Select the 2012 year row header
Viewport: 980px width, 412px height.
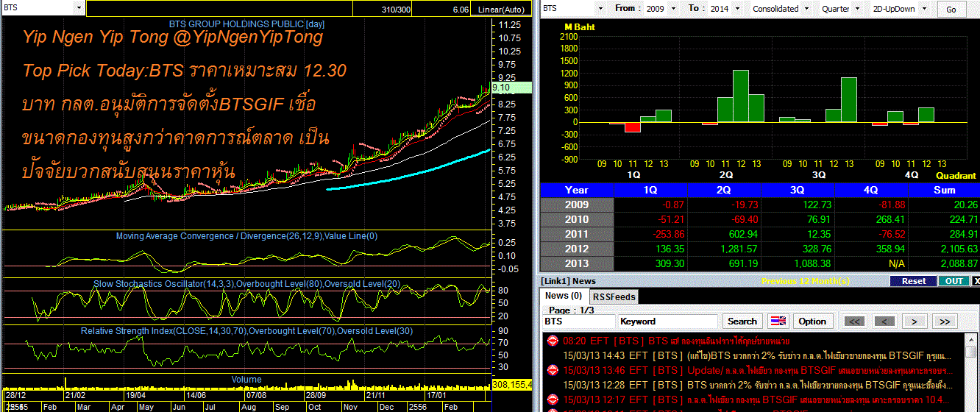[x=577, y=249]
